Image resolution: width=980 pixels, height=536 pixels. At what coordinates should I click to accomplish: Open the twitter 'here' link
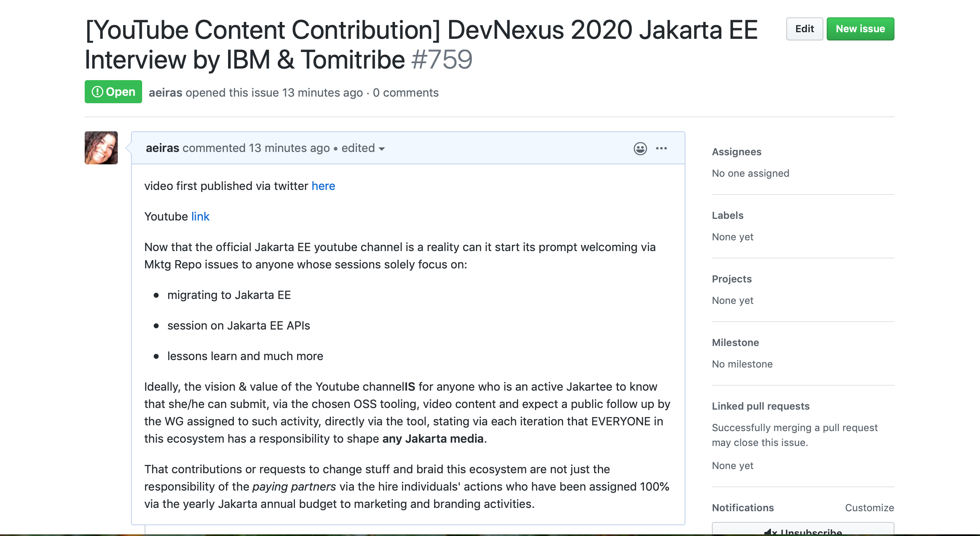coord(323,186)
